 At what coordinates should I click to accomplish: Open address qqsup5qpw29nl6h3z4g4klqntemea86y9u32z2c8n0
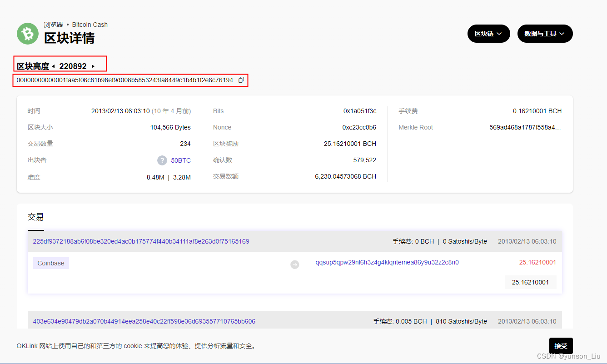(387, 262)
